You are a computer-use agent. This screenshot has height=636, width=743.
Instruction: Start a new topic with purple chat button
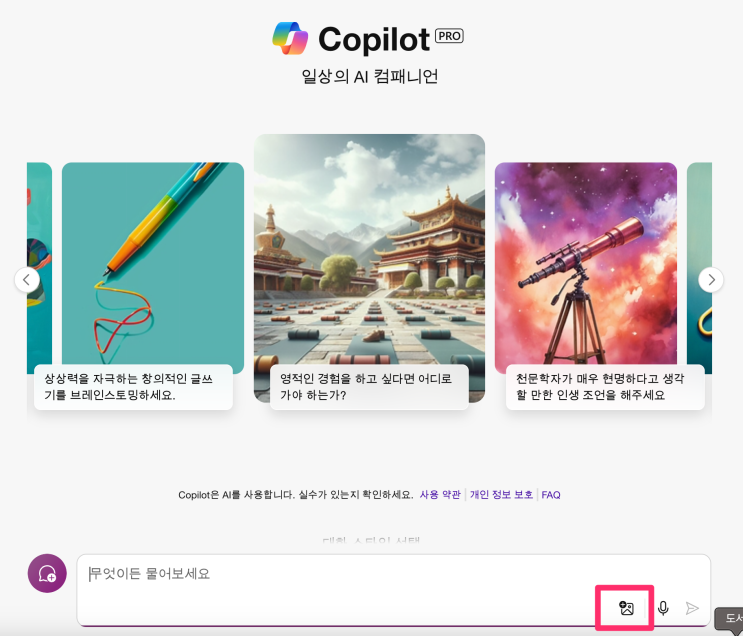pos(47,573)
